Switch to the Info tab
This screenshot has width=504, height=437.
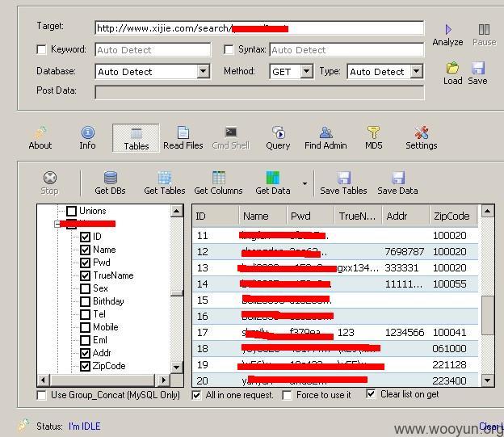tap(87, 138)
